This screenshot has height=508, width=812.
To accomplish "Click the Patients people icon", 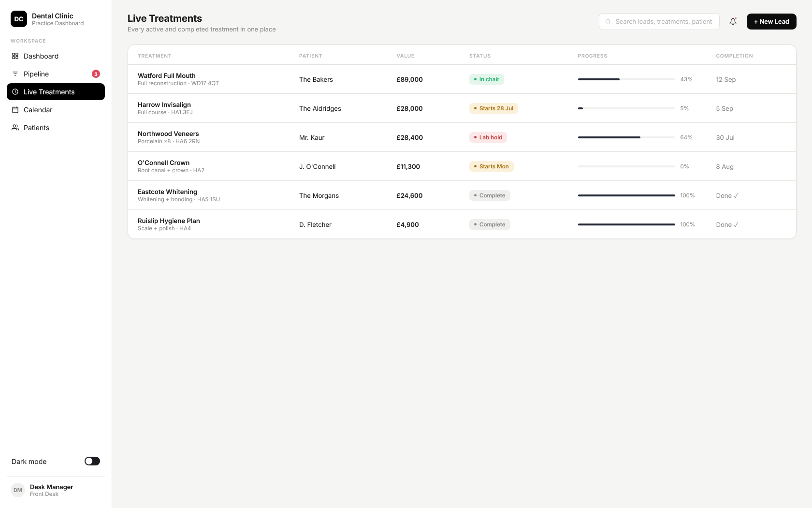I will (15, 128).
